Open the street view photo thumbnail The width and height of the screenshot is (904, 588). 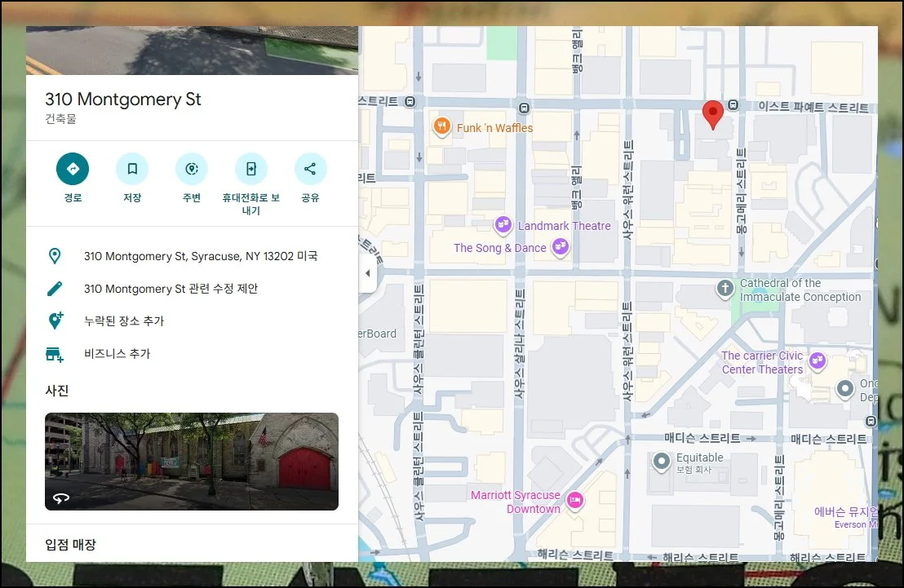pyautogui.click(x=192, y=461)
